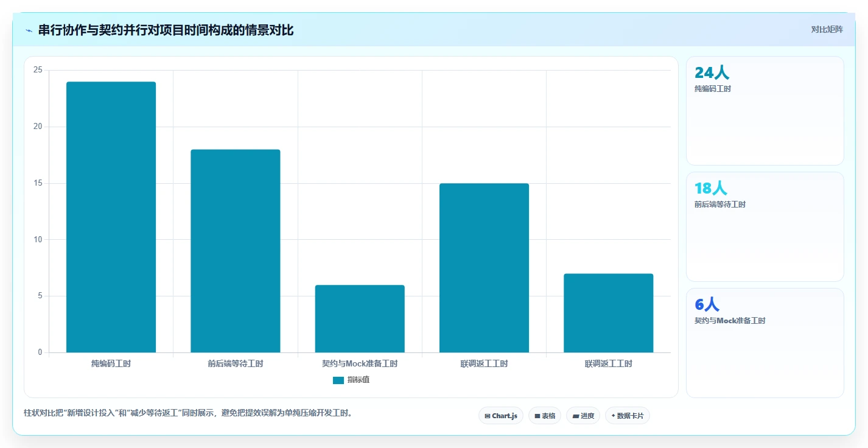Image resolution: width=868 pixels, height=448 pixels.
Task: Click the 前后端等待工时 caption in the card
Action: pyautogui.click(x=720, y=205)
